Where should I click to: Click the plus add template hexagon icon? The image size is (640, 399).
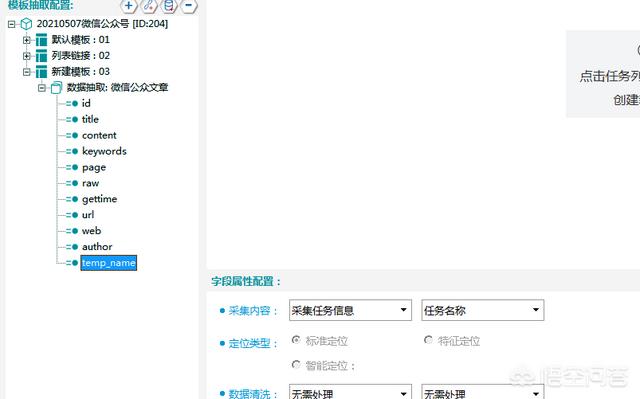129,6
